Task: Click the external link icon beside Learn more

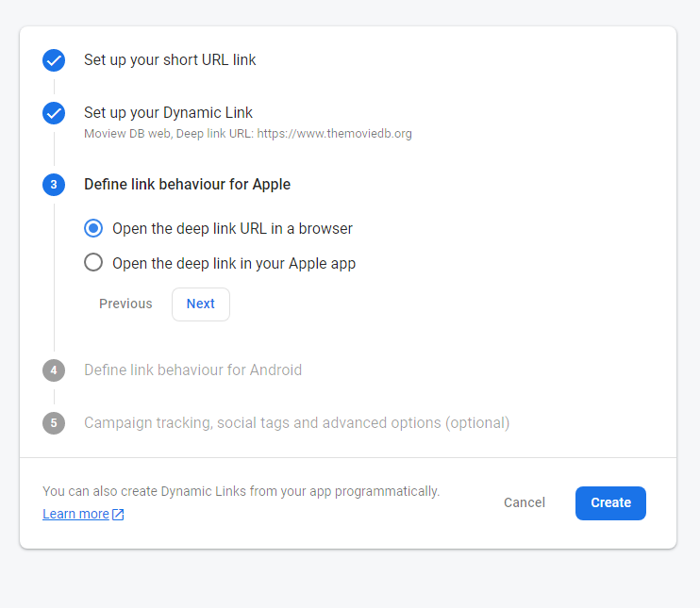Action: click(x=118, y=515)
